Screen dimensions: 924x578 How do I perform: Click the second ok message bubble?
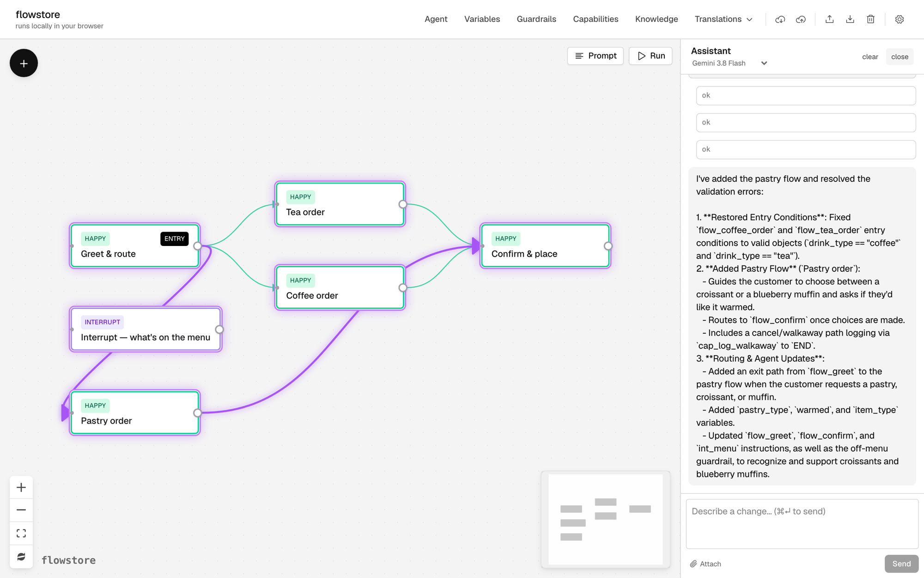(x=806, y=123)
